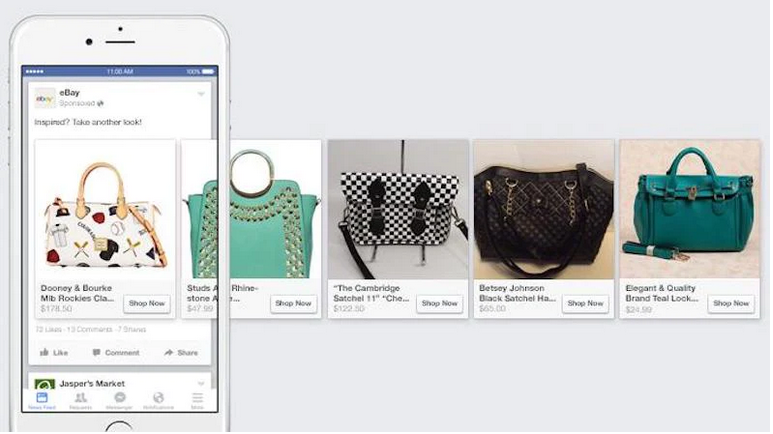Open the News Feed tab icon
Screen dimensions: 773x434
tap(42, 400)
